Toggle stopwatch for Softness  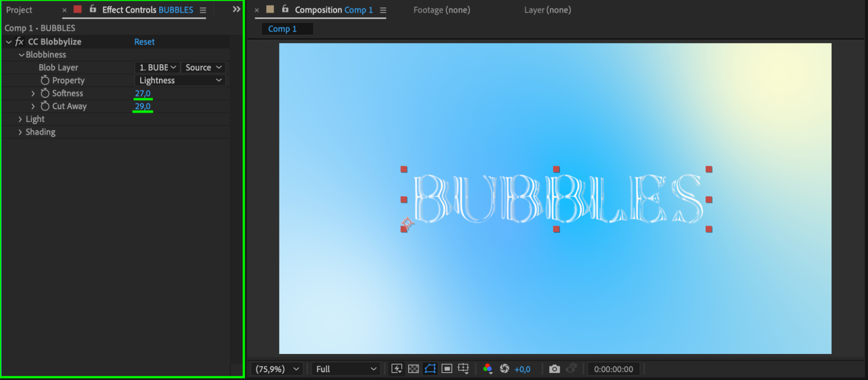click(x=45, y=93)
